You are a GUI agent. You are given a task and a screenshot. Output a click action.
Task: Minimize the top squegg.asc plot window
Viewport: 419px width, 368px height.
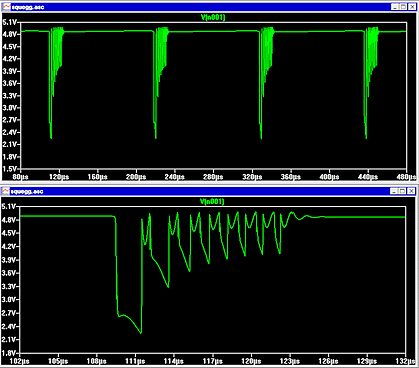[x=395, y=7]
